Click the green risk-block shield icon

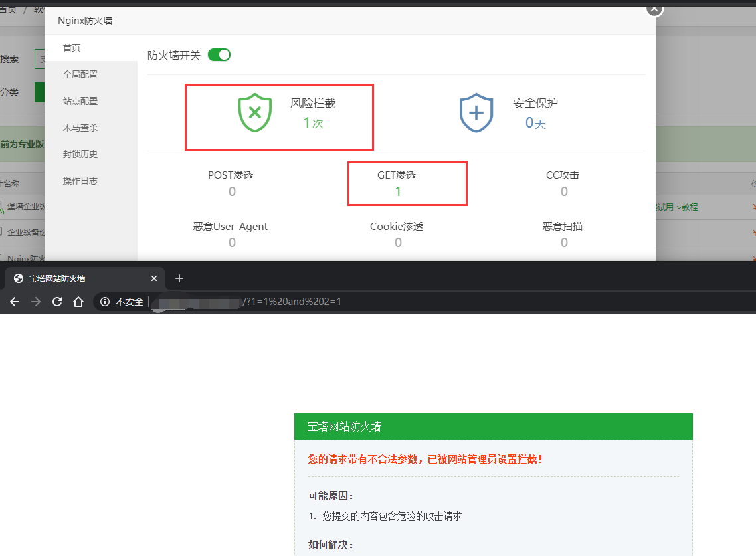[254, 112]
